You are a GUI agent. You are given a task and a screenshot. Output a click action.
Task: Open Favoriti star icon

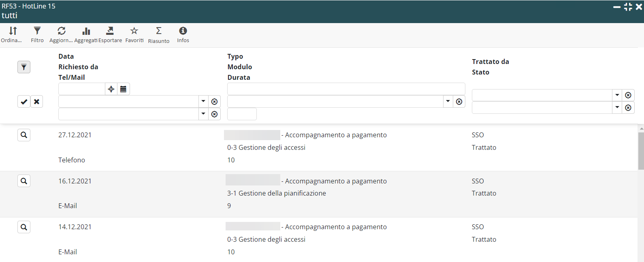pyautogui.click(x=134, y=31)
